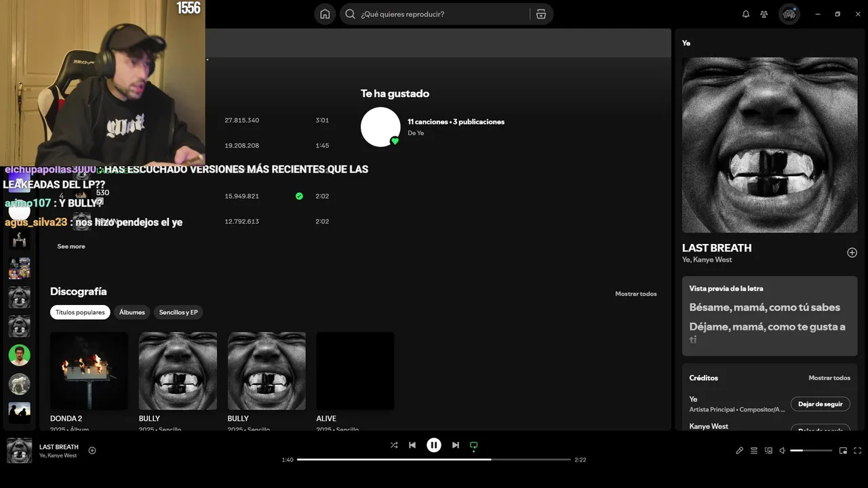
Task: Mute audio with the speaker icon
Action: [x=782, y=451]
